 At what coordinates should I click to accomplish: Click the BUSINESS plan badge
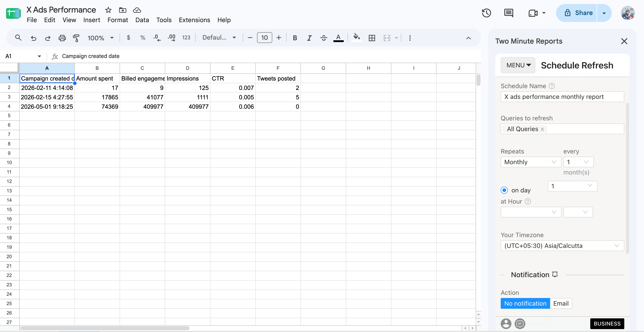coord(607,323)
